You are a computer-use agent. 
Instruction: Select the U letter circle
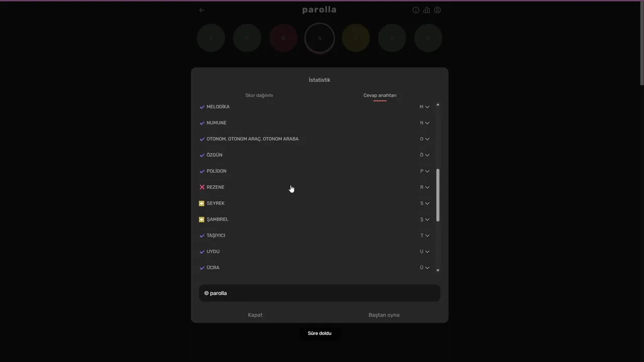pyautogui.click(x=428, y=38)
